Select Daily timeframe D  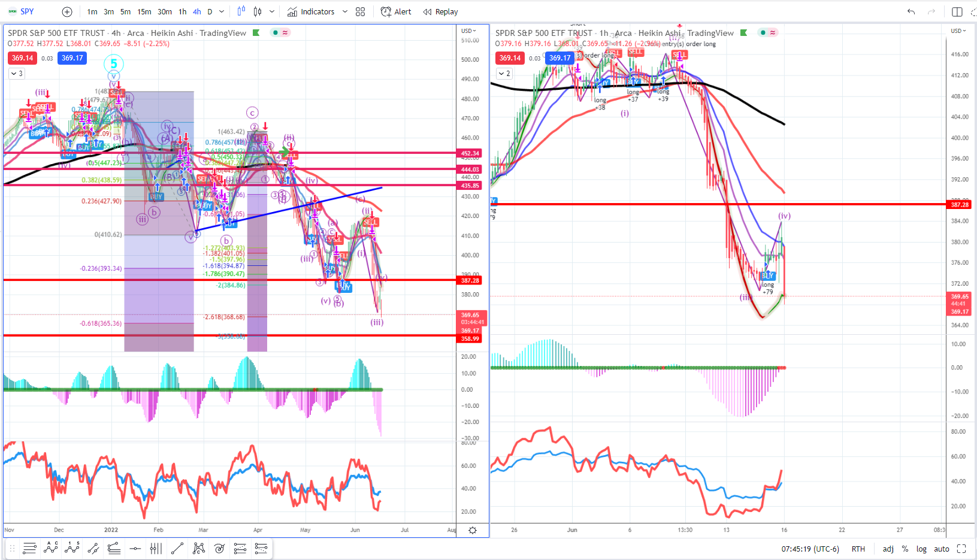pyautogui.click(x=210, y=12)
